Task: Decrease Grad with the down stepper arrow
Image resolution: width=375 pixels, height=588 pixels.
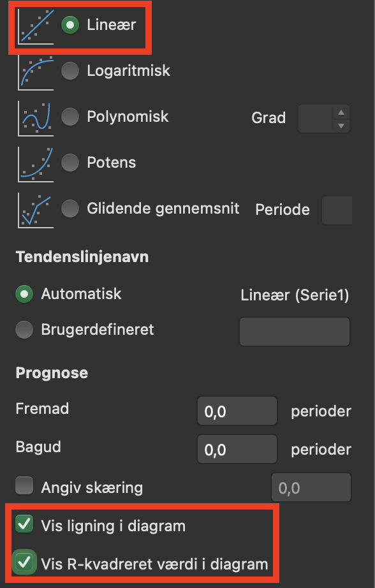Action: tap(341, 126)
